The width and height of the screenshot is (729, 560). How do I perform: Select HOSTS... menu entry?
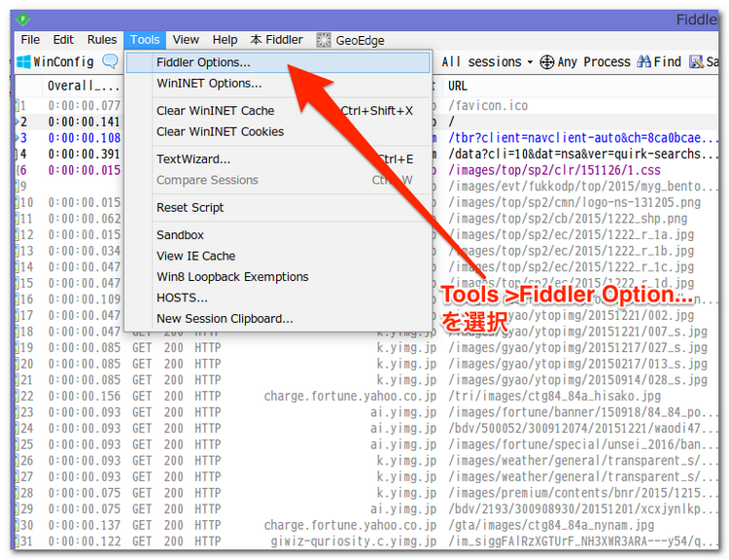pyautogui.click(x=278, y=297)
